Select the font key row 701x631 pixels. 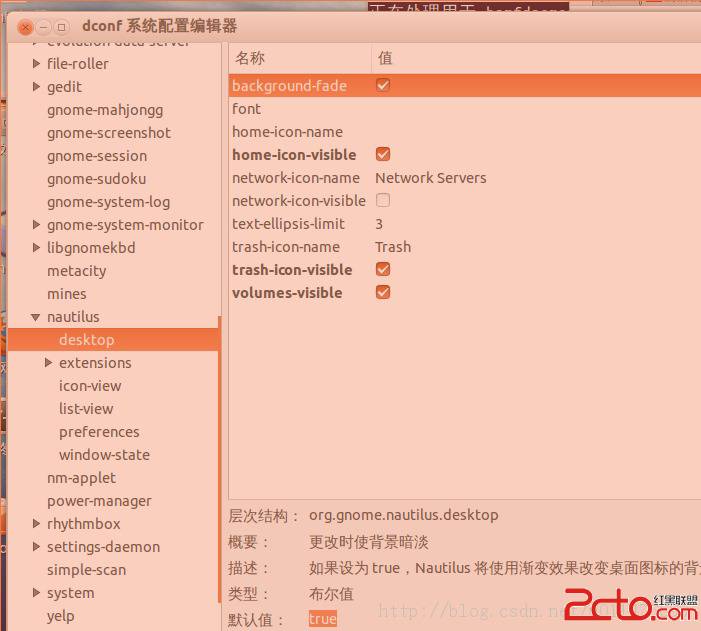click(246, 109)
